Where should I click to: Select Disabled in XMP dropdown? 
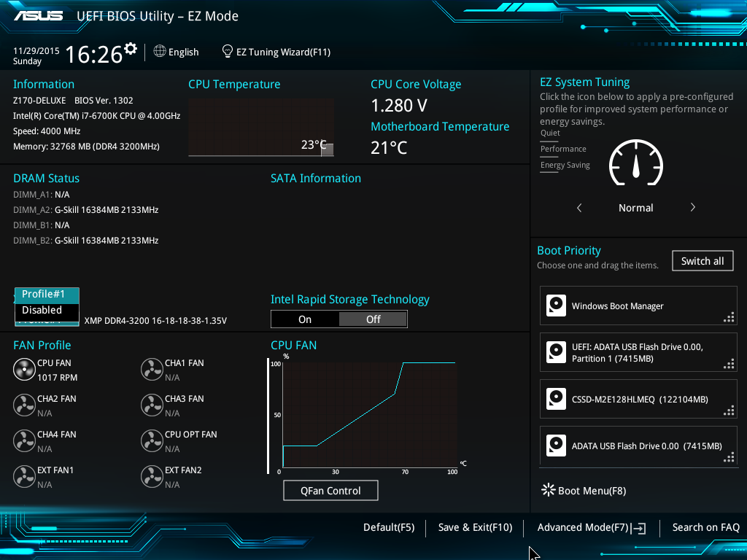tap(47, 310)
